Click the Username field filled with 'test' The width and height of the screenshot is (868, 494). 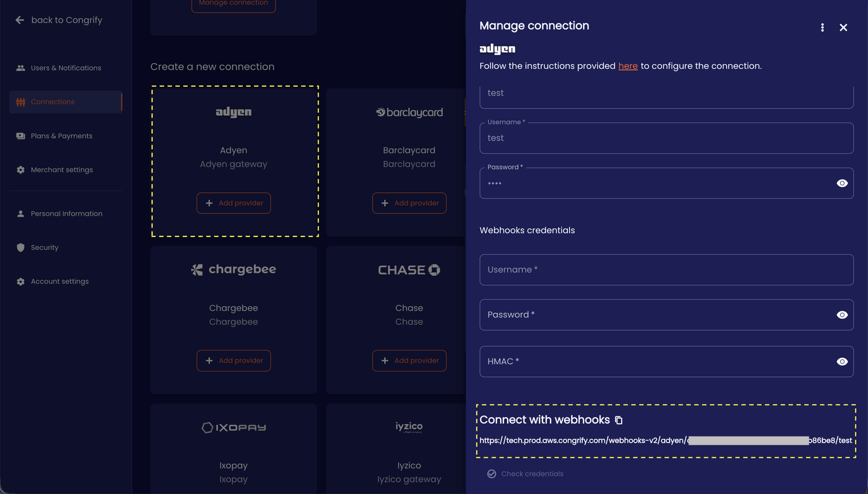666,138
